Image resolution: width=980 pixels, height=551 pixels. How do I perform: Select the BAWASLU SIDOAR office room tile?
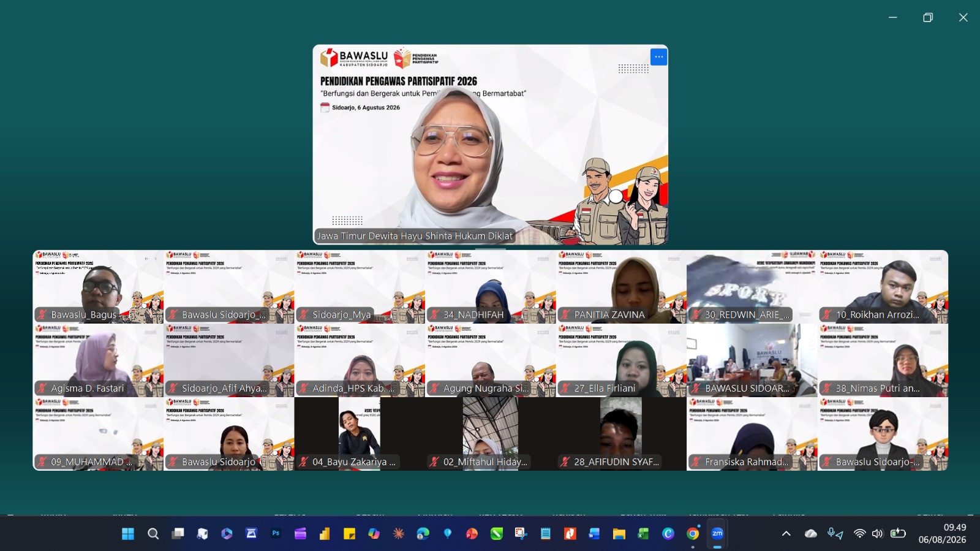752,360
